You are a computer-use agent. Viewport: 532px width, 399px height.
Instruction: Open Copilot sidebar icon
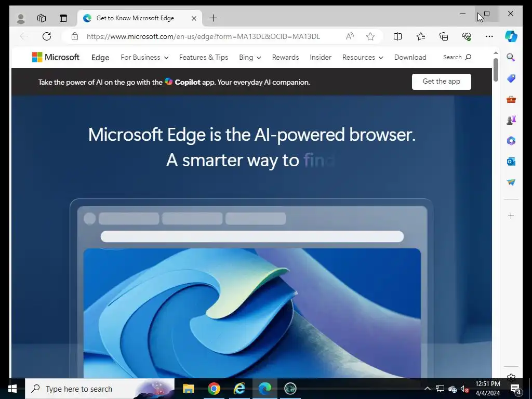(511, 36)
